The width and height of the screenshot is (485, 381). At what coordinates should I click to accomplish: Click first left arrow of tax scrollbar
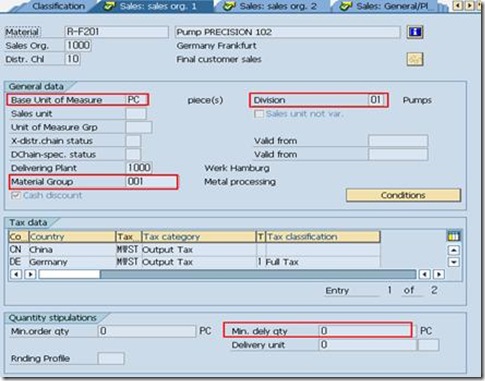coord(16,274)
